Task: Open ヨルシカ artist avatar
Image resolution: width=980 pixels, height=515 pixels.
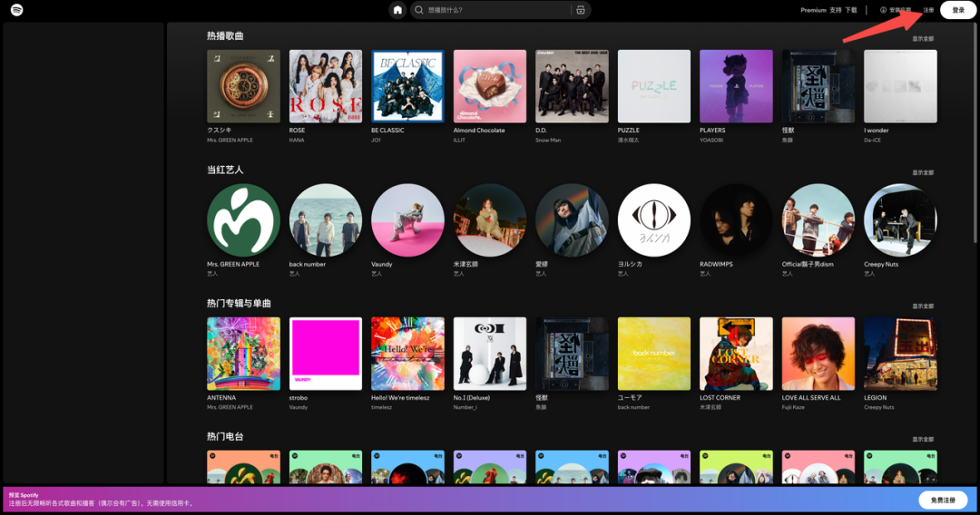Action: coord(653,219)
